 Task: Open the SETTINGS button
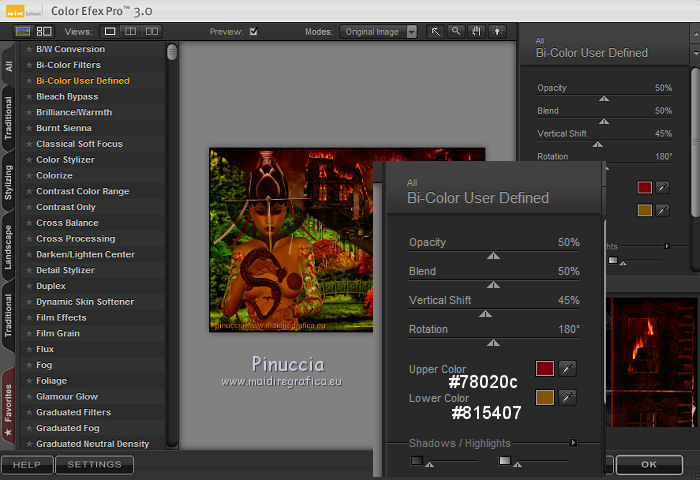point(94,465)
